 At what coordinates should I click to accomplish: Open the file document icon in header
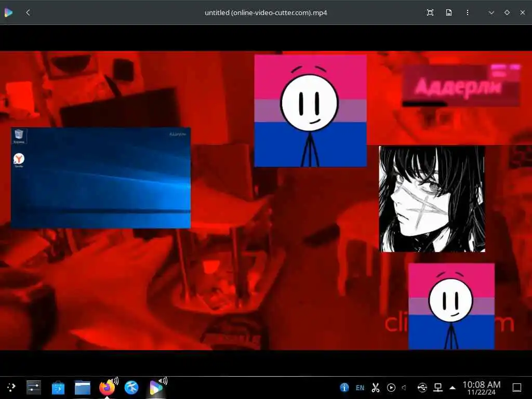pos(448,12)
